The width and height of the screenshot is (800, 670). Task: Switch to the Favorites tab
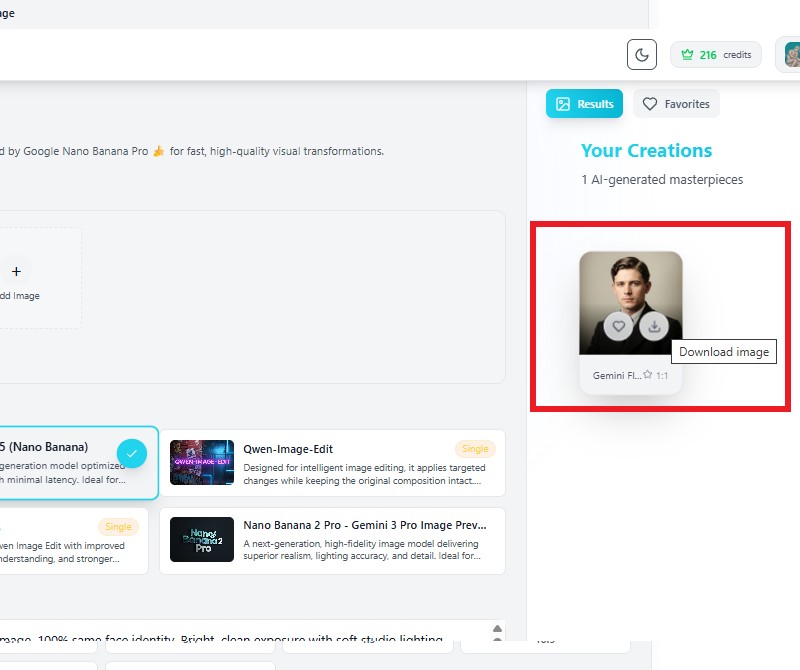pyautogui.click(x=676, y=104)
